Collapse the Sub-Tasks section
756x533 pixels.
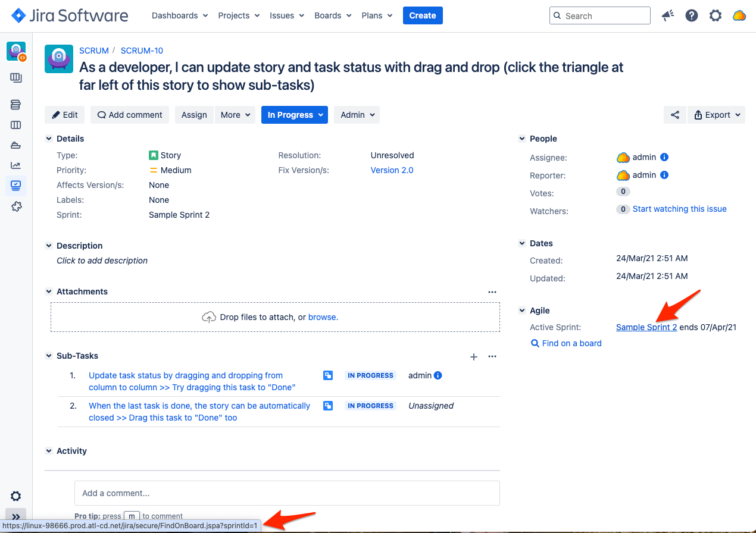coord(49,356)
